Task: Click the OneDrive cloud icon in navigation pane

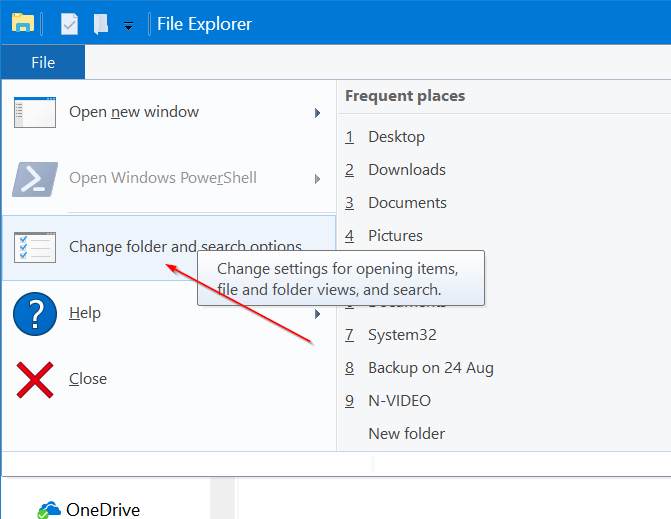Action: pos(49,510)
